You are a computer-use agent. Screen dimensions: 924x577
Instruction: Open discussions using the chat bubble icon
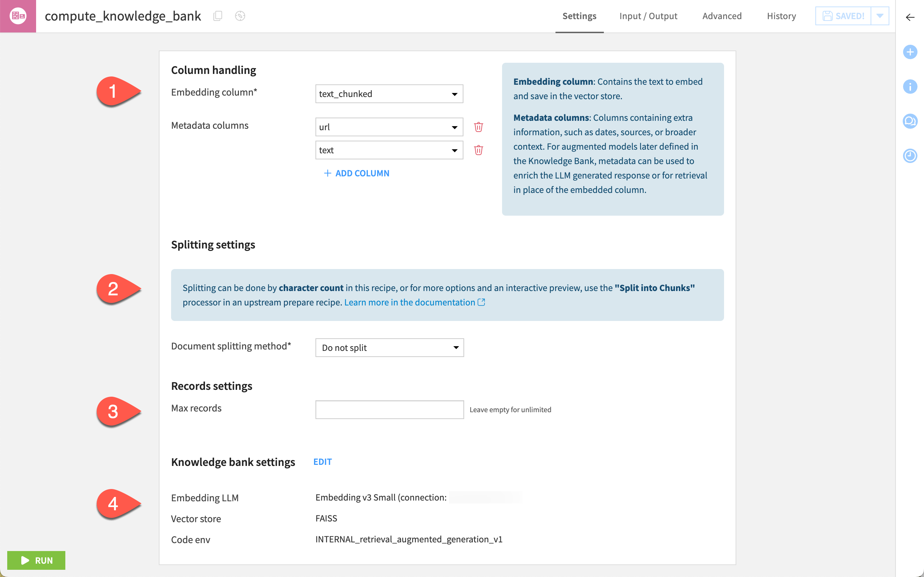coord(910,121)
